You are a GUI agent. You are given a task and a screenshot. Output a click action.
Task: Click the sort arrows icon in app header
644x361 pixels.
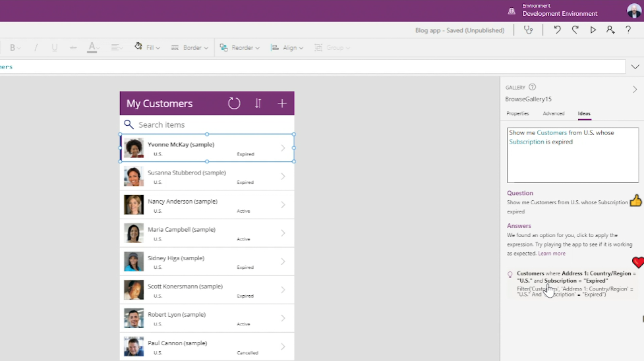tap(258, 103)
